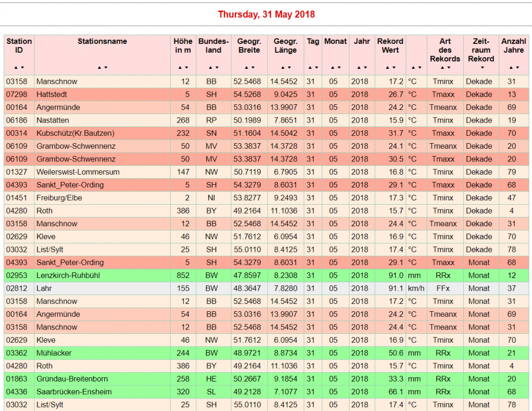
Task: Sort Bundesland column descending arrow
Action: click(x=216, y=68)
